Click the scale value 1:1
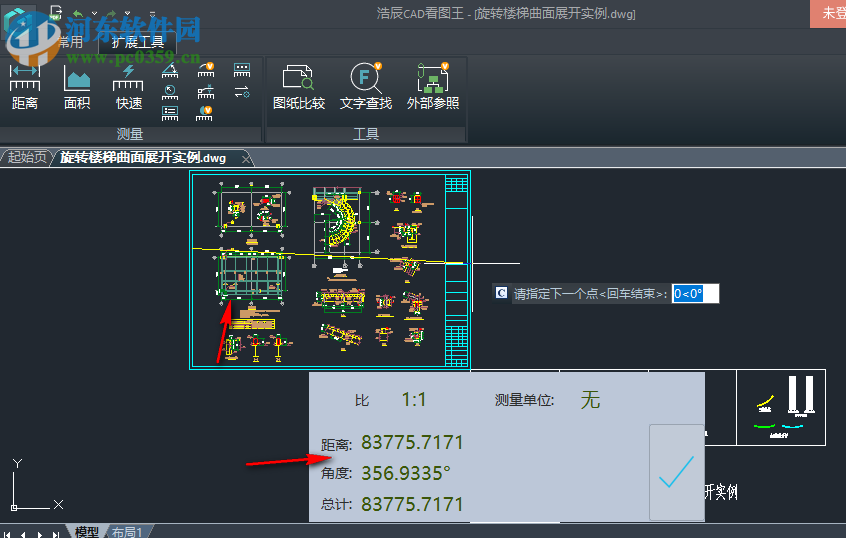This screenshot has height=538, width=846. pos(414,399)
